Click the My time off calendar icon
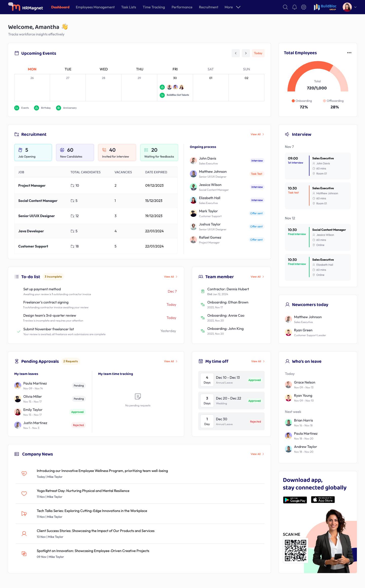This screenshot has width=365, height=588. click(201, 361)
